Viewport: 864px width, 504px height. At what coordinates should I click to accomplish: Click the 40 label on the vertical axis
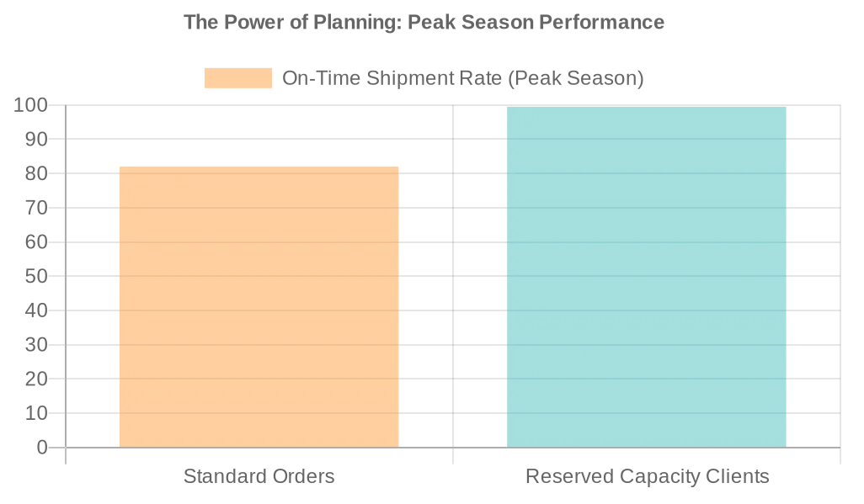(x=35, y=310)
